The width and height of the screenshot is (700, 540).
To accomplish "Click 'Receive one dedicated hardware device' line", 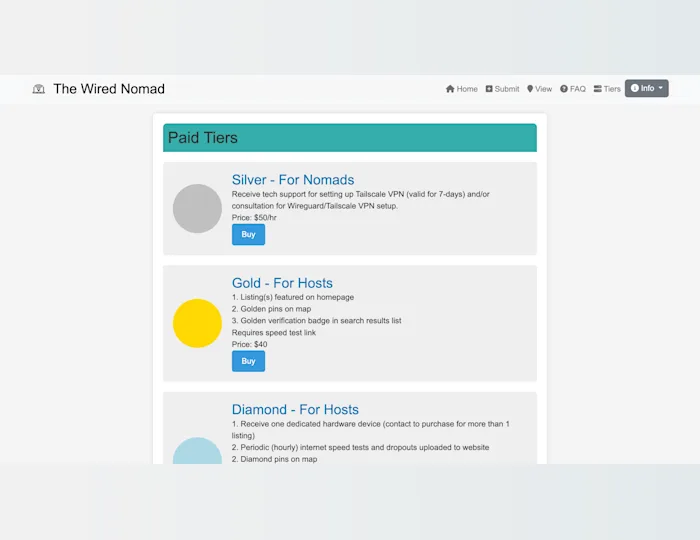I will tap(371, 429).
